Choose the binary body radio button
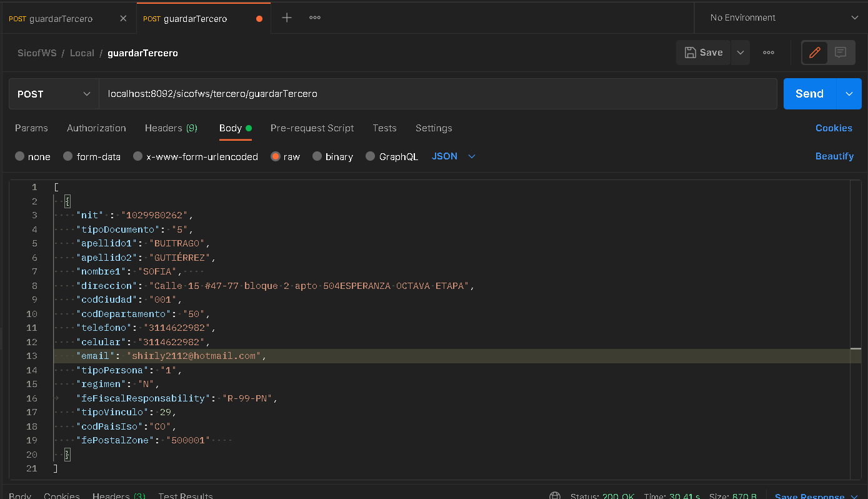868x499 pixels. coord(317,156)
